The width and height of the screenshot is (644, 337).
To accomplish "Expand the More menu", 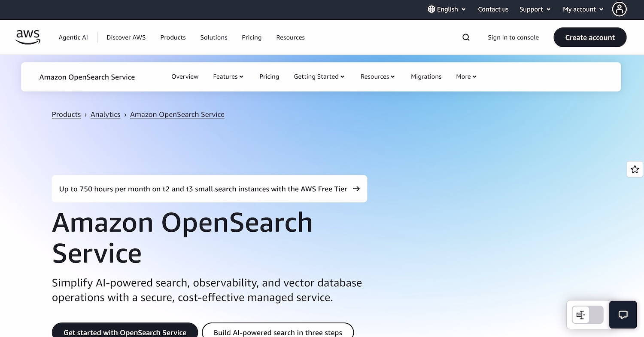I will 466,77.
